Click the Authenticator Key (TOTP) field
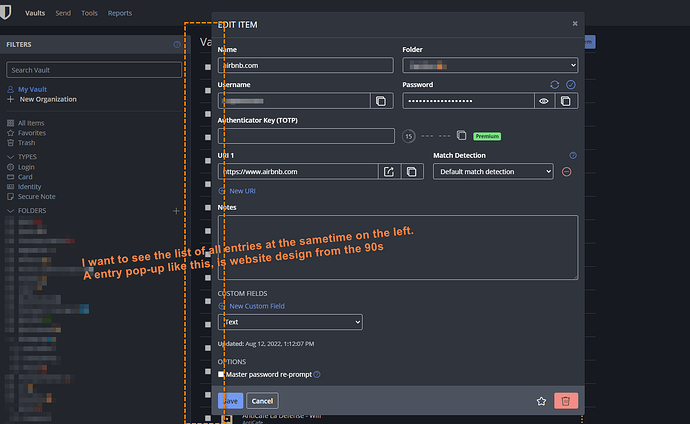 (x=306, y=136)
